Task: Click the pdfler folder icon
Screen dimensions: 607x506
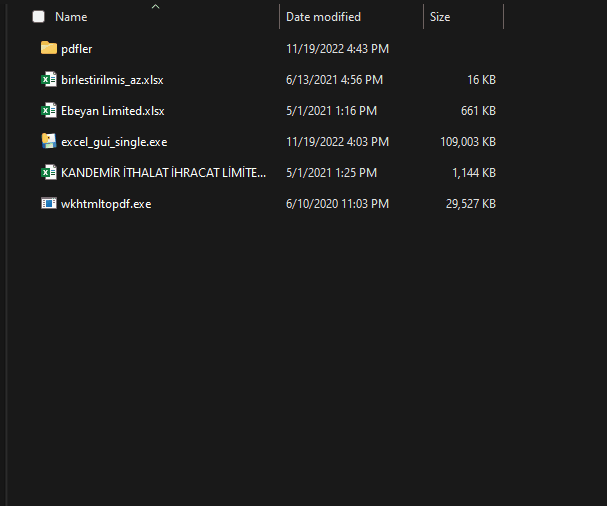Action: click(48, 48)
